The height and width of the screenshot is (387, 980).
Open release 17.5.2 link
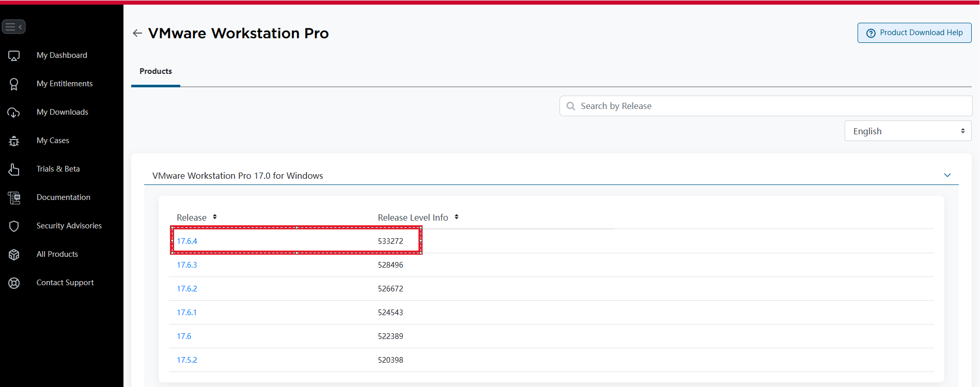click(187, 360)
